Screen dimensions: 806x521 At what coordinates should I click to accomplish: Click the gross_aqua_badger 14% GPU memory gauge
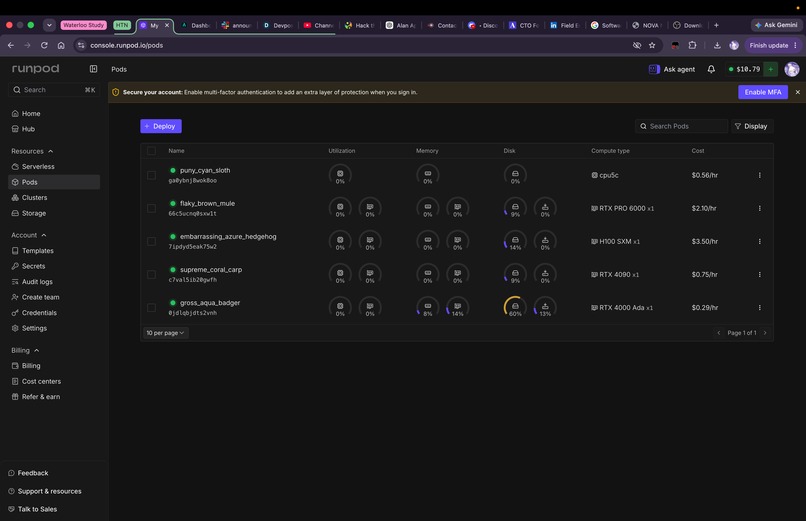[x=457, y=307]
